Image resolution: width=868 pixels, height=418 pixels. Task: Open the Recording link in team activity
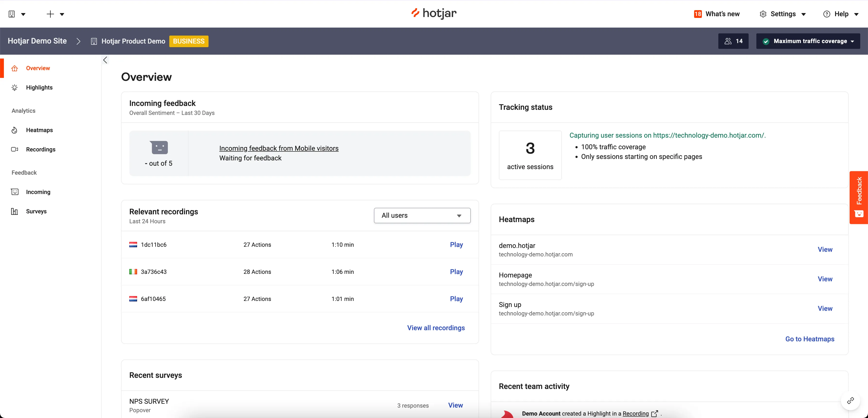point(635,414)
